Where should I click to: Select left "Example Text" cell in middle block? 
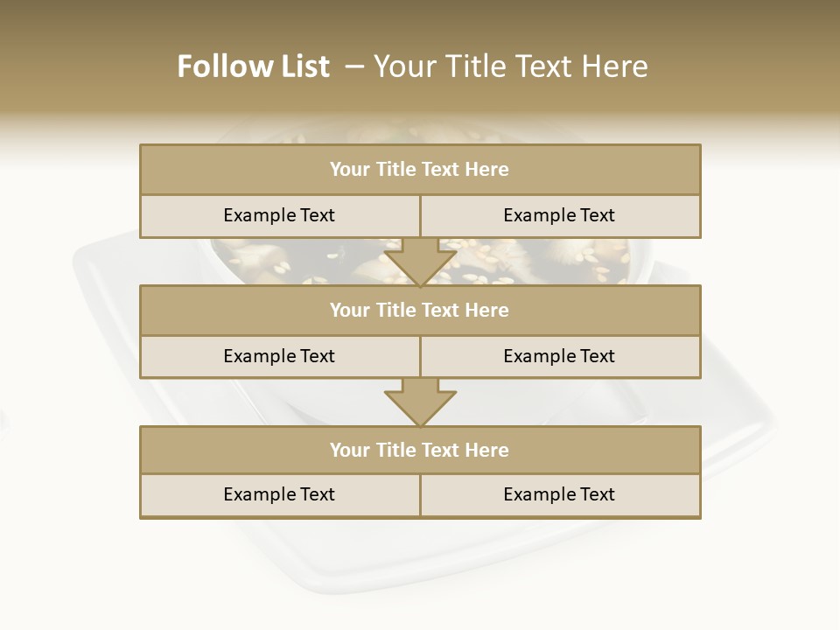coord(279,356)
